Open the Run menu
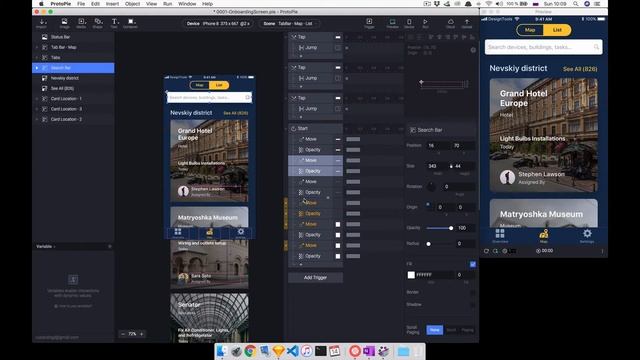 [167, 4]
